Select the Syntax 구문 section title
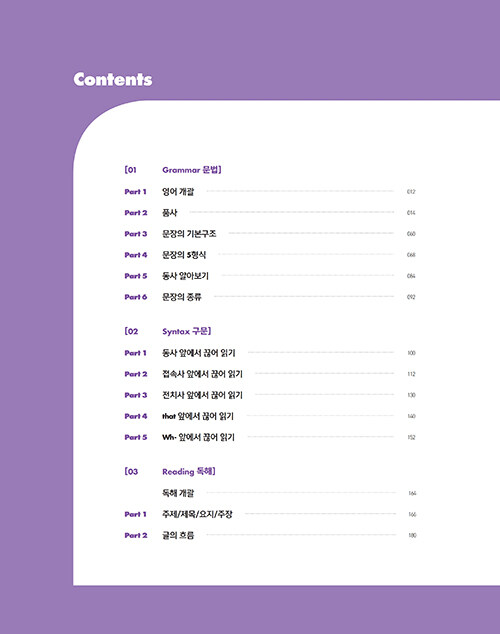Image resolution: width=500 pixels, height=634 pixels. coord(187,331)
